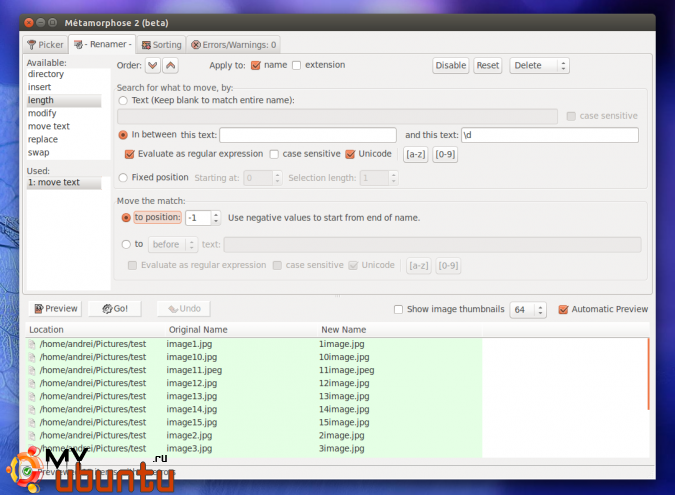The height and width of the screenshot is (495, 675).
Task: Uncheck the Automatic Preview checkbox
Action: [564, 309]
